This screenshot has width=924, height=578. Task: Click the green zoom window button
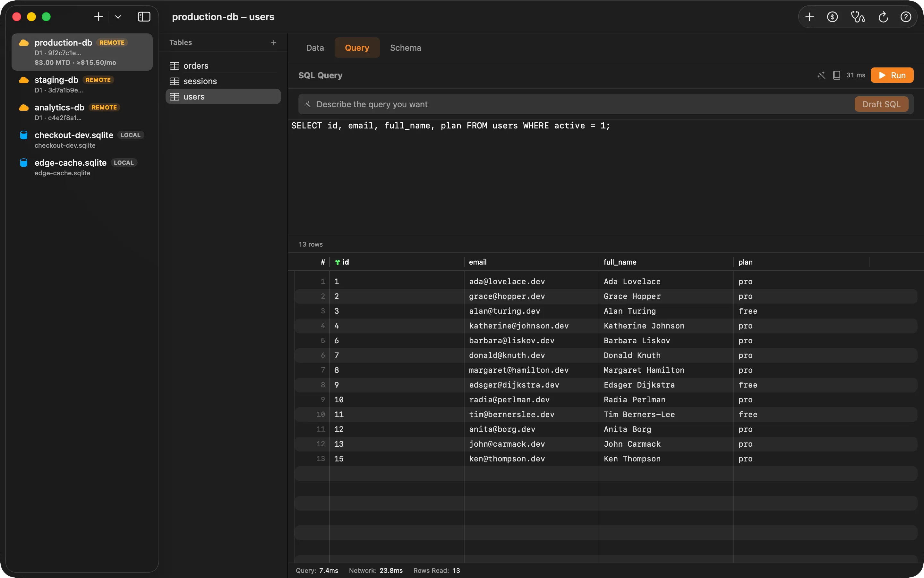(x=46, y=17)
